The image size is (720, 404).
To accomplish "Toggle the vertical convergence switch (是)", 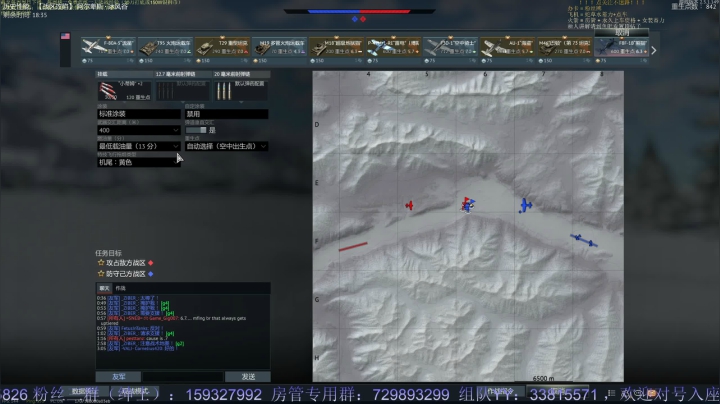I will (197, 130).
